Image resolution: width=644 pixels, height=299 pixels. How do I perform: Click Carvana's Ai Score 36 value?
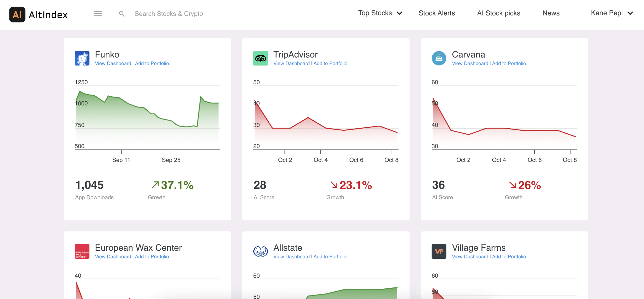[438, 185]
